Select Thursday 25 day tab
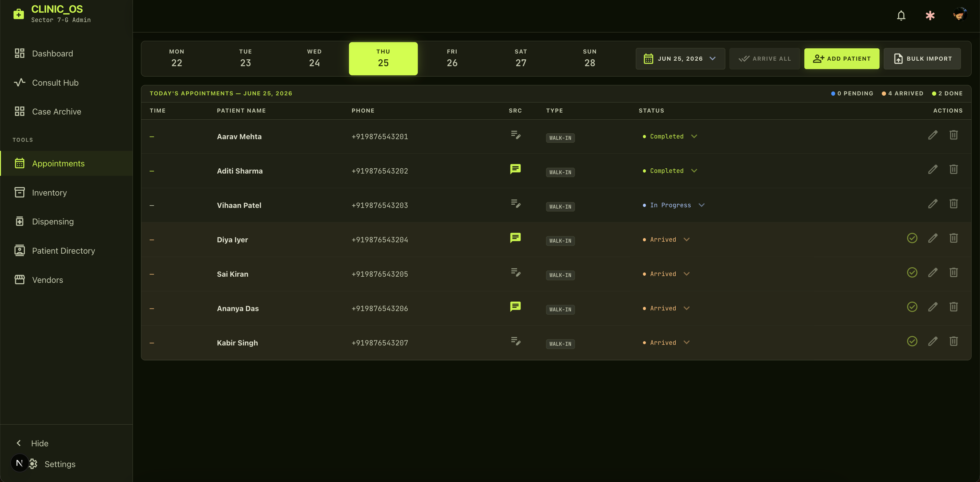This screenshot has width=980, height=482. tap(383, 58)
